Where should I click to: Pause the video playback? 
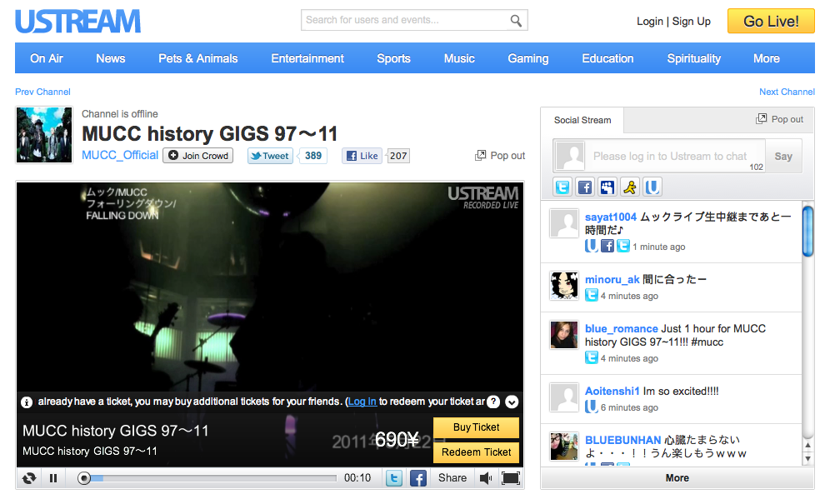point(53,478)
